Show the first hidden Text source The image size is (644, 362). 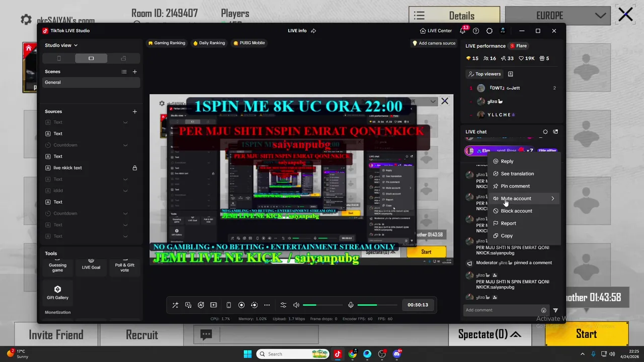click(125, 122)
